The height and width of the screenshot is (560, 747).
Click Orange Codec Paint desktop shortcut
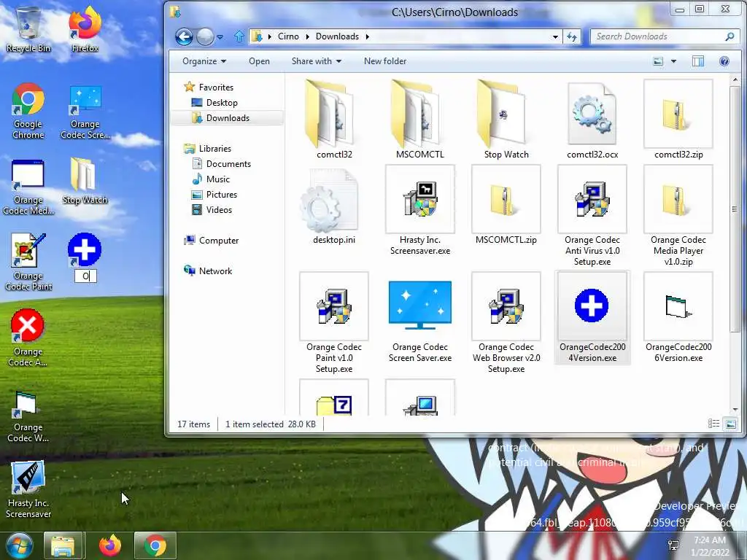click(28, 262)
